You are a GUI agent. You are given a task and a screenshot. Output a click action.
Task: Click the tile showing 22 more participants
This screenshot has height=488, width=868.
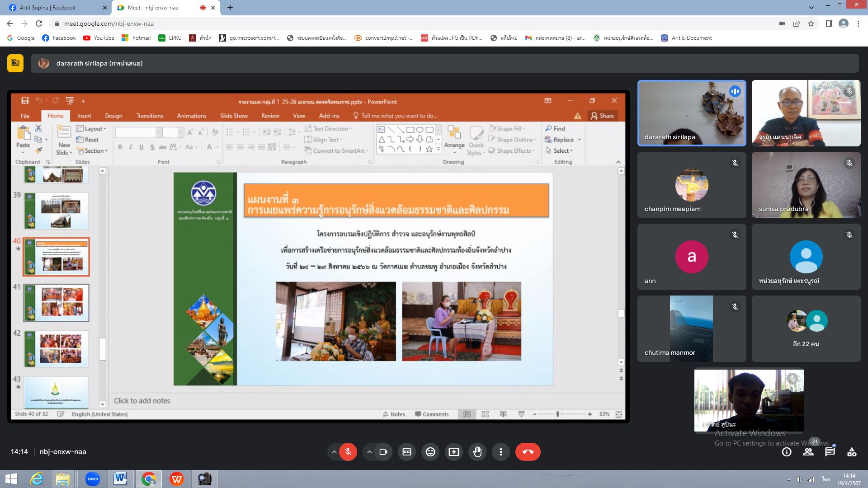click(806, 328)
